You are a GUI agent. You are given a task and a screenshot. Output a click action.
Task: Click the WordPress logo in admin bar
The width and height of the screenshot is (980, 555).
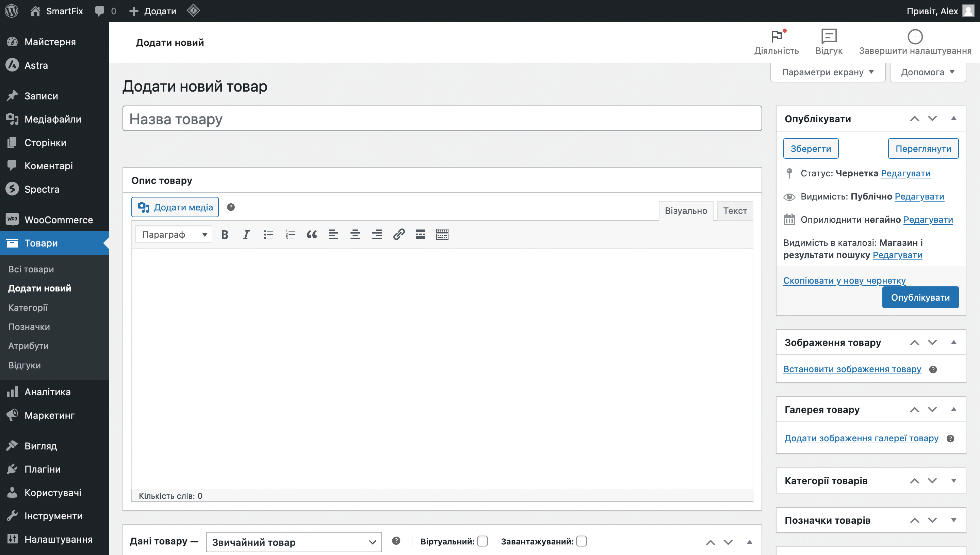tap(12, 11)
